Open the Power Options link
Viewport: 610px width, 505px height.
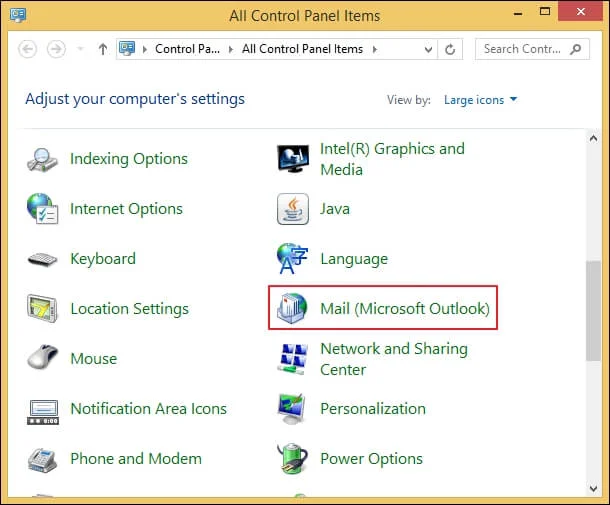(371, 459)
